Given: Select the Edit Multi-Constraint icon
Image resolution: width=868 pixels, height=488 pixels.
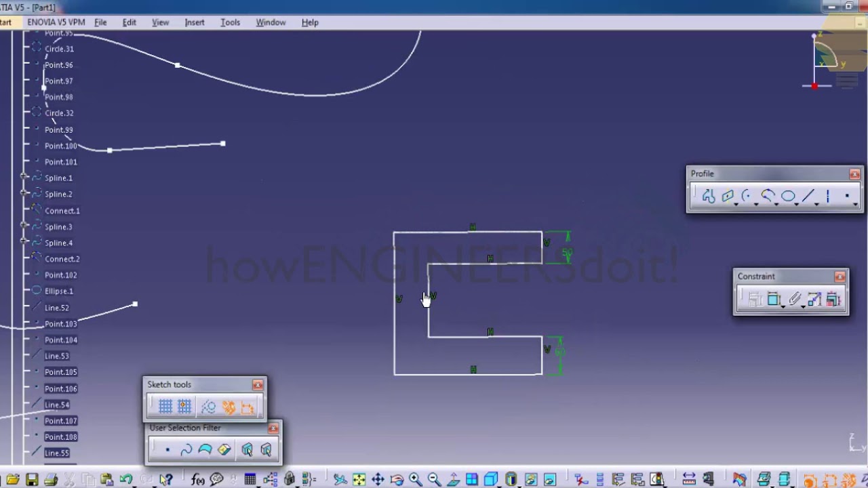Looking at the screenshot, I should (833, 300).
